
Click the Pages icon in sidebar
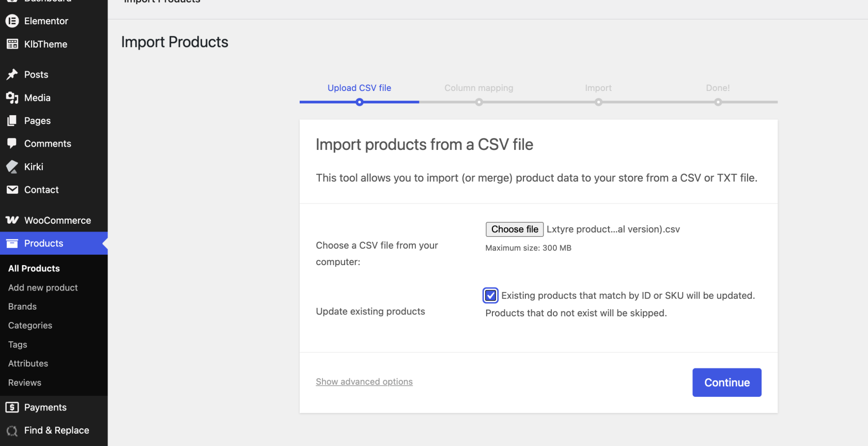click(12, 120)
